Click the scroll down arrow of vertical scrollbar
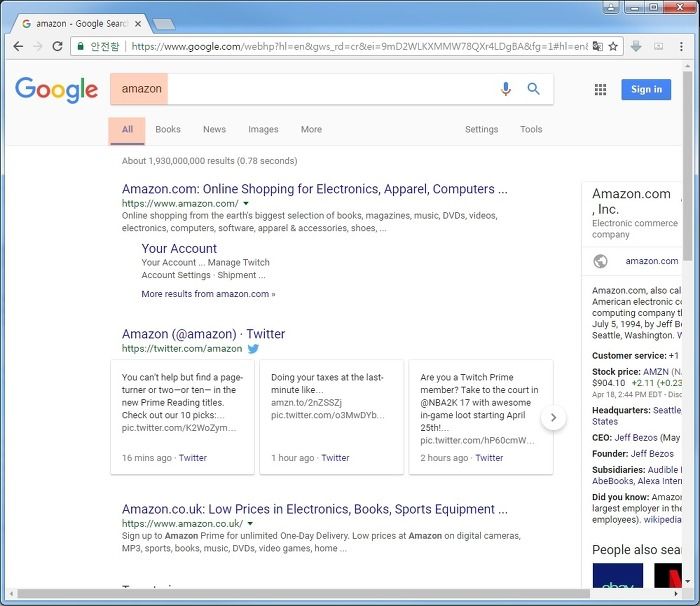The width and height of the screenshot is (700, 606). [688, 581]
